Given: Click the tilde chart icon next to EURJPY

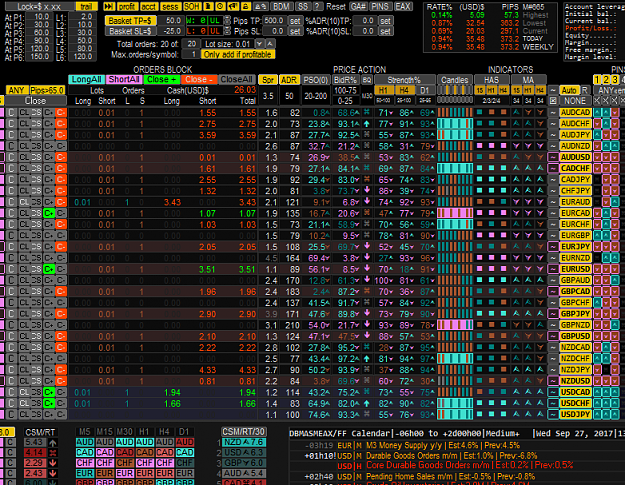Looking at the screenshot, I should pos(553,247).
